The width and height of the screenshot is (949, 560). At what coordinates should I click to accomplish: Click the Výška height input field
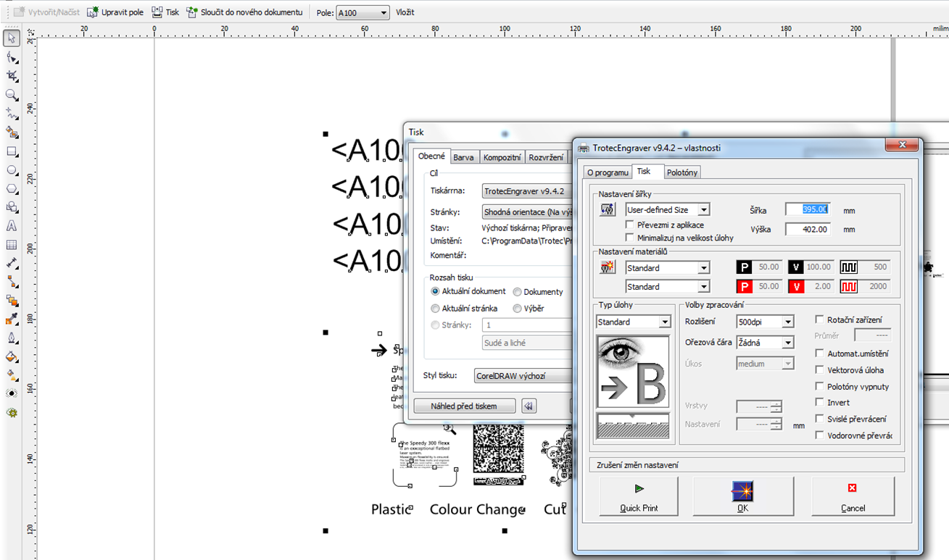coord(807,229)
